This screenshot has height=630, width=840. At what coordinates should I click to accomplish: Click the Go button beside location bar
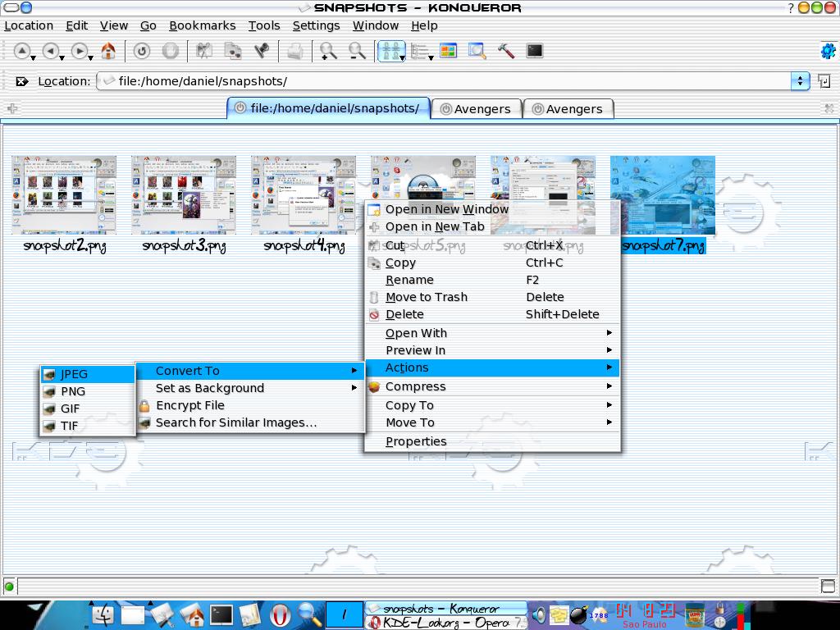pyautogui.click(x=824, y=81)
